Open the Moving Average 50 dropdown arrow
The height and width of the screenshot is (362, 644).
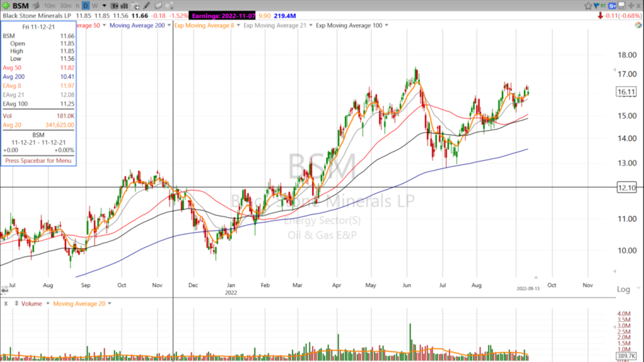click(105, 25)
